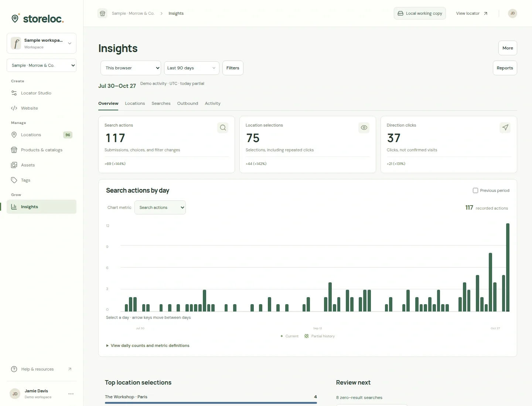Switch to the Outbound tab

(188, 103)
